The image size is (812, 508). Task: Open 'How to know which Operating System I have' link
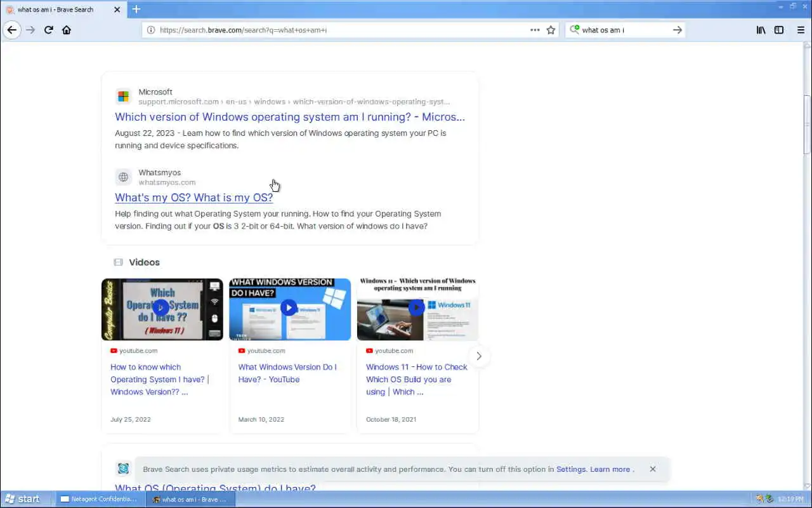160,380
